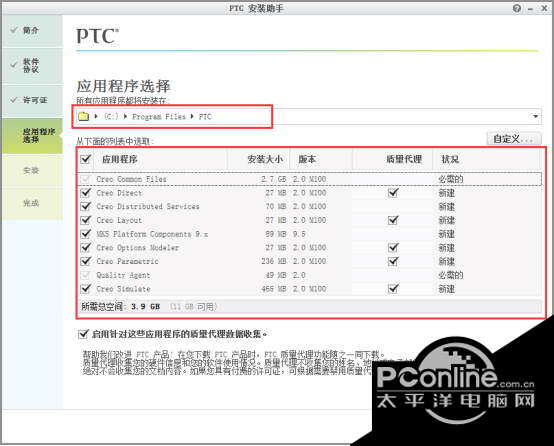Click the 465 MB size of Creo Simulate

274,289
